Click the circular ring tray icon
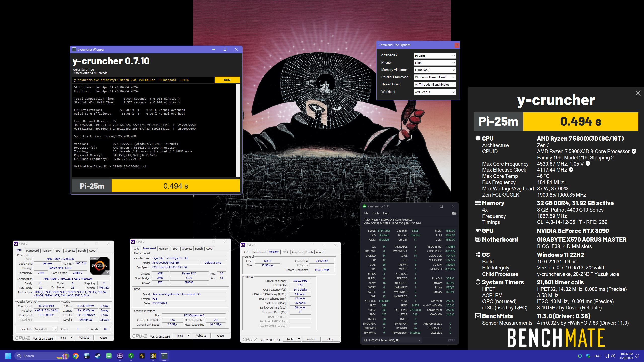The image size is (644, 362). (x=580, y=356)
